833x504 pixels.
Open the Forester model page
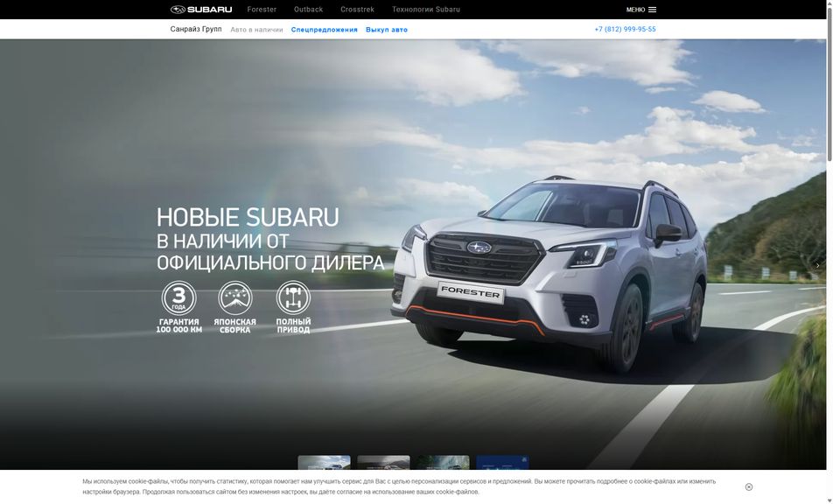pos(262,10)
